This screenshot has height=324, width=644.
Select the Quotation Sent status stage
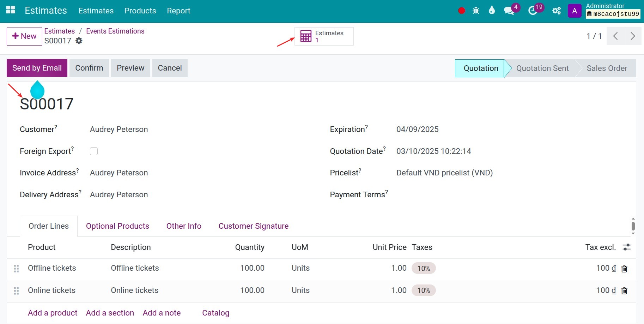pyautogui.click(x=542, y=68)
